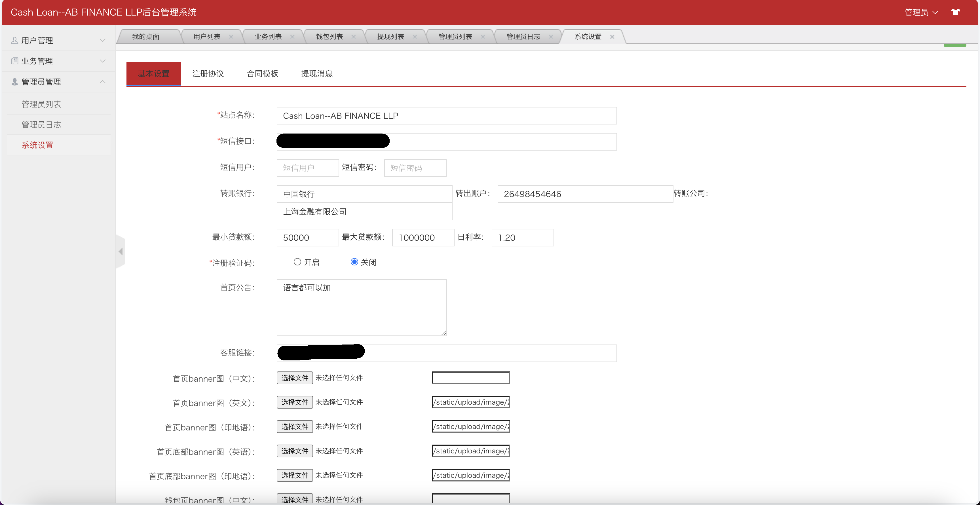Close the 用户列表 tab with its X
980x505 pixels.
coord(231,37)
